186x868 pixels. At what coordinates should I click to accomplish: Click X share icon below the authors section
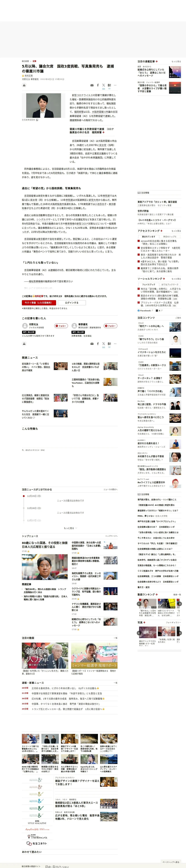pyautogui.click(x=104, y=344)
